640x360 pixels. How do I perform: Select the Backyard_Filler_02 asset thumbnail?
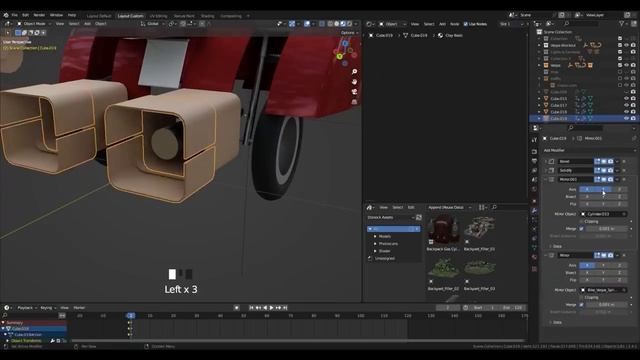coord(443,269)
